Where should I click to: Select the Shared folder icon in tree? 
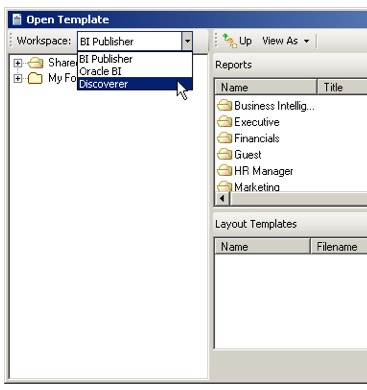pyautogui.click(x=35, y=63)
